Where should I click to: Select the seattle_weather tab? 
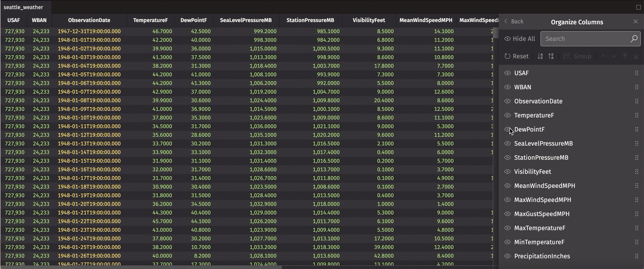pyautogui.click(x=24, y=7)
